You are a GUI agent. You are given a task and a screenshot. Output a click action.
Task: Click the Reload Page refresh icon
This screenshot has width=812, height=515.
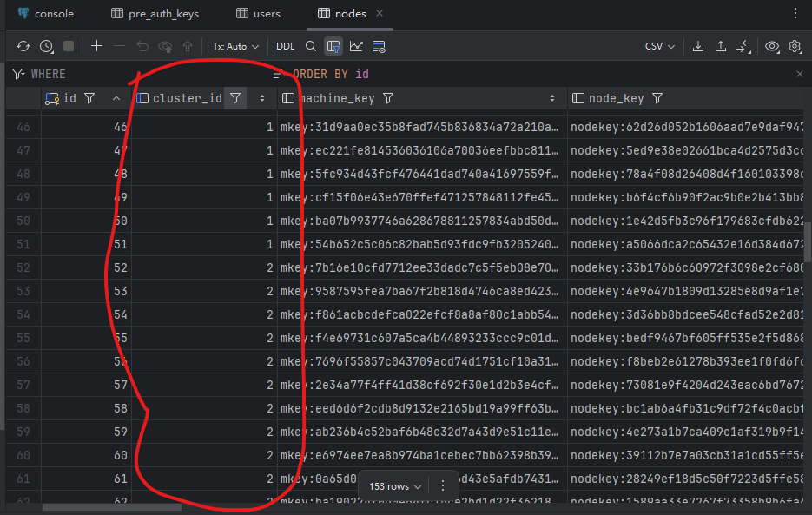coord(23,46)
